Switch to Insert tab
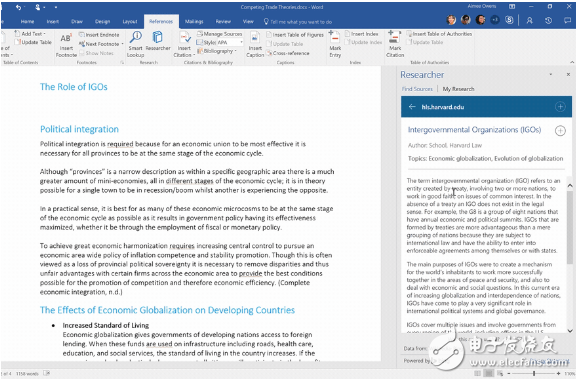Image resolution: width=576 pixels, height=379 pixels. [x=53, y=22]
